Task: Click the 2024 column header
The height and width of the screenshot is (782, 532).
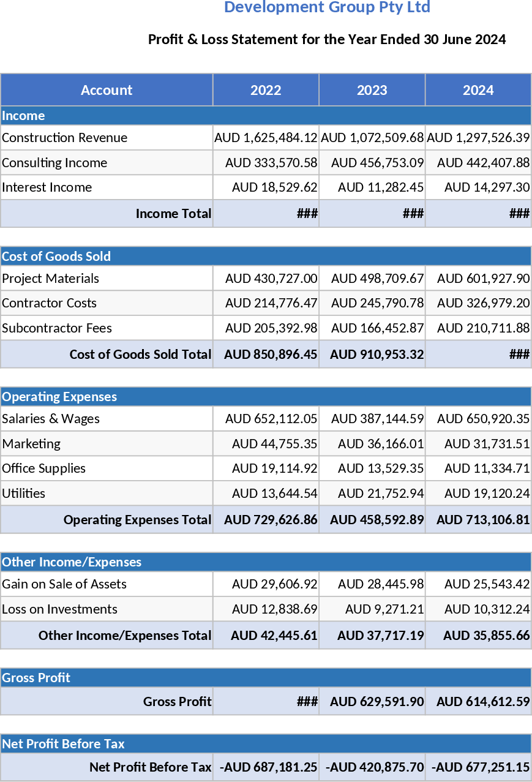Action: click(478, 90)
